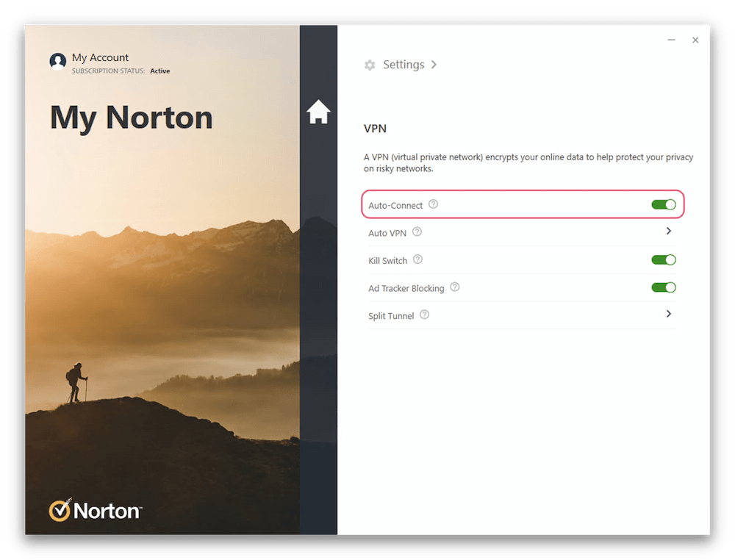This screenshot has height=560, width=735.
Task: Open the Home icon in the sidebar
Action: (x=318, y=112)
